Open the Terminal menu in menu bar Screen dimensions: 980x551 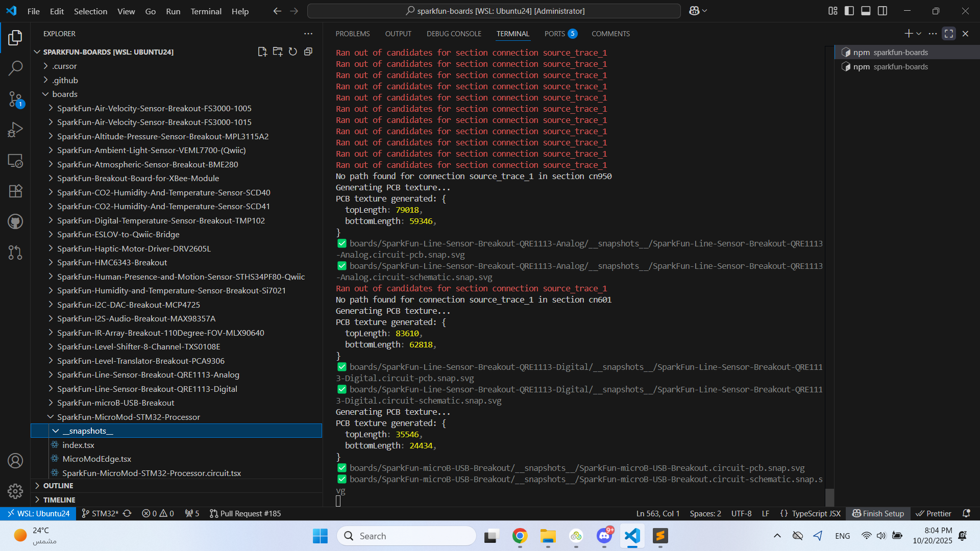coord(206,11)
